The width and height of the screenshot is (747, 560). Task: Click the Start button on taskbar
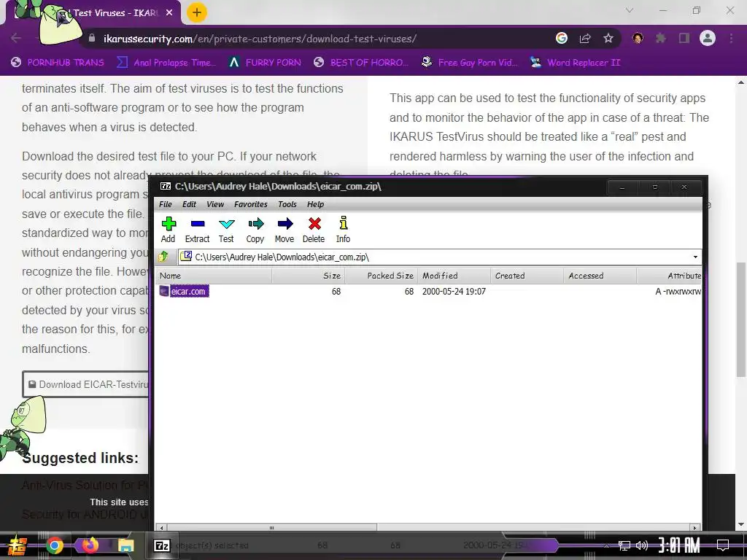[x=16, y=545]
